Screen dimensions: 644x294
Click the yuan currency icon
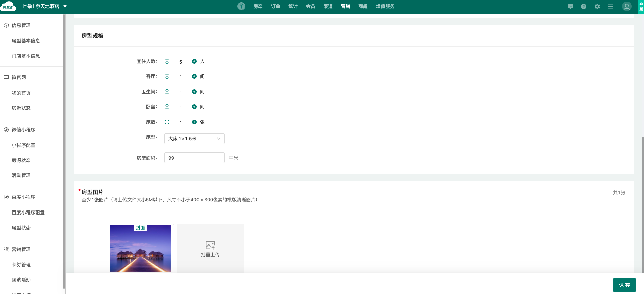(241, 6)
